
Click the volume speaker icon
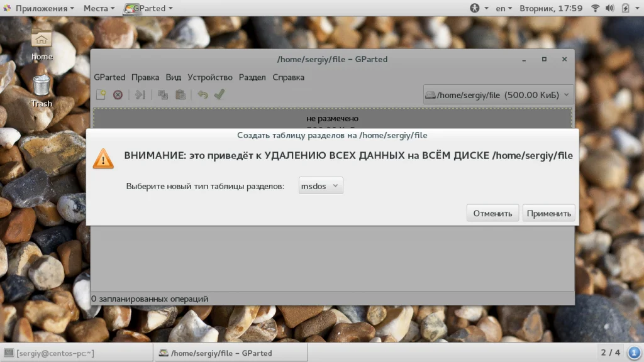609,8
